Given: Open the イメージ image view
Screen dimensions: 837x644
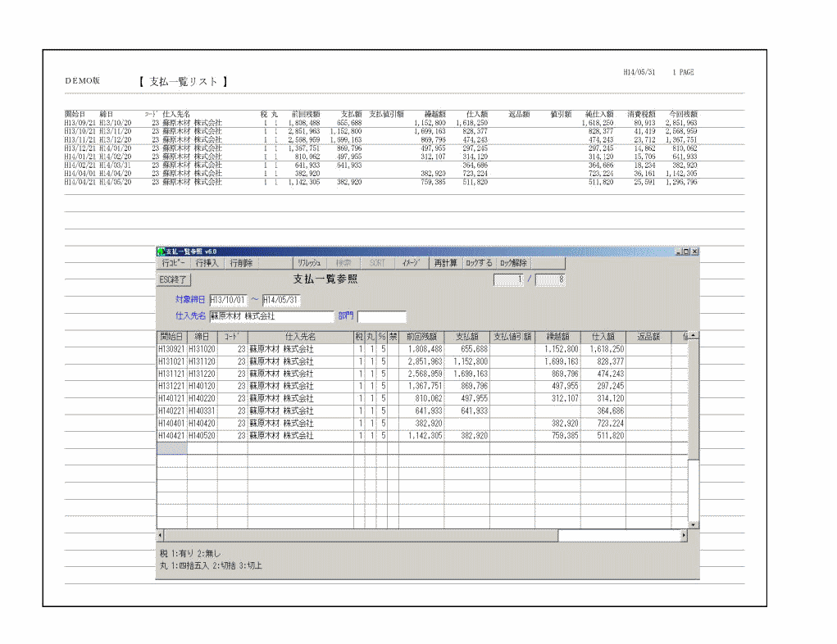Looking at the screenshot, I should pyautogui.click(x=411, y=263).
